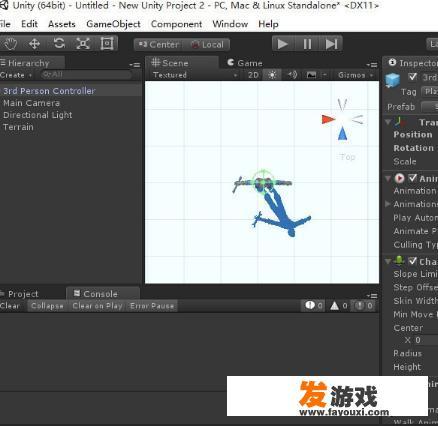Open the Edit menu

[29, 24]
